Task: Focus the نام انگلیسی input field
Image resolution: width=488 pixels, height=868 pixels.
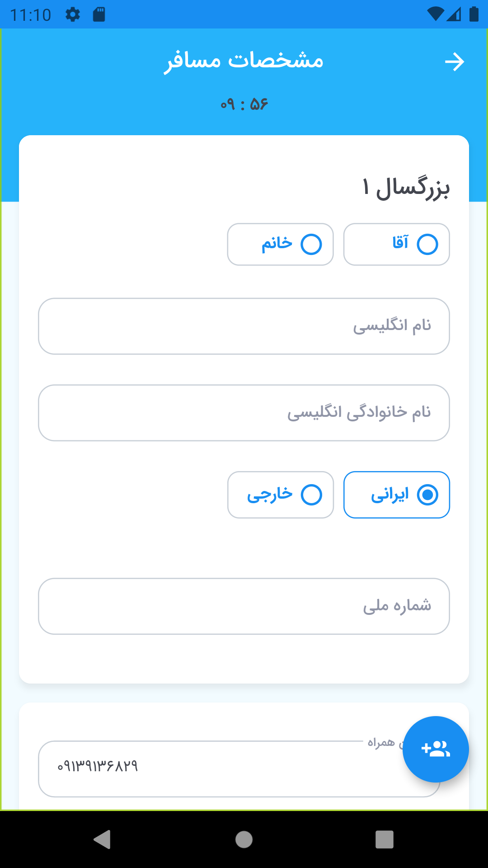Action: click(x=244, y=326)
